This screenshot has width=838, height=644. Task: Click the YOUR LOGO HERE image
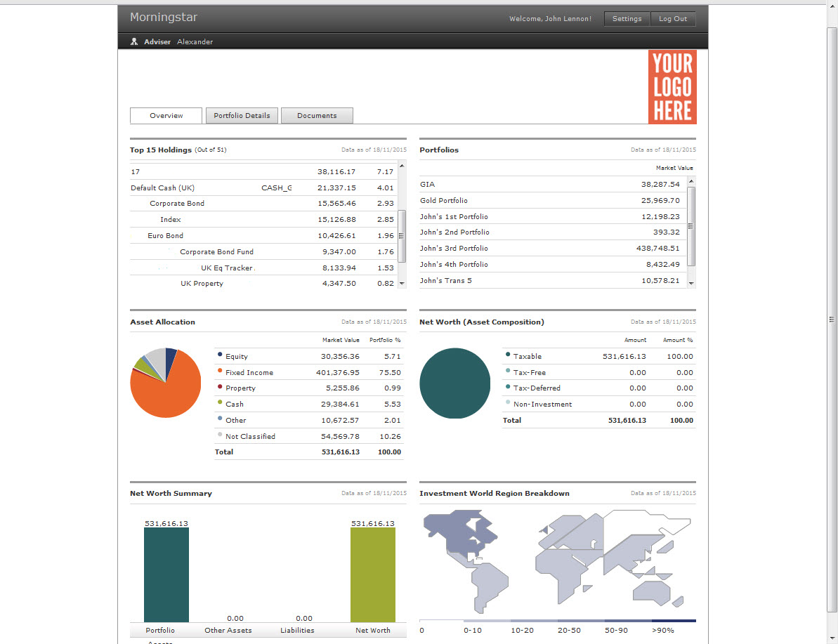tap(672, 88)
